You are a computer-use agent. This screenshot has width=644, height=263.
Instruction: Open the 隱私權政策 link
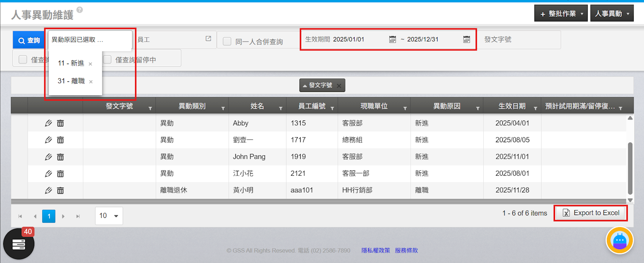(x=376, y=251)
